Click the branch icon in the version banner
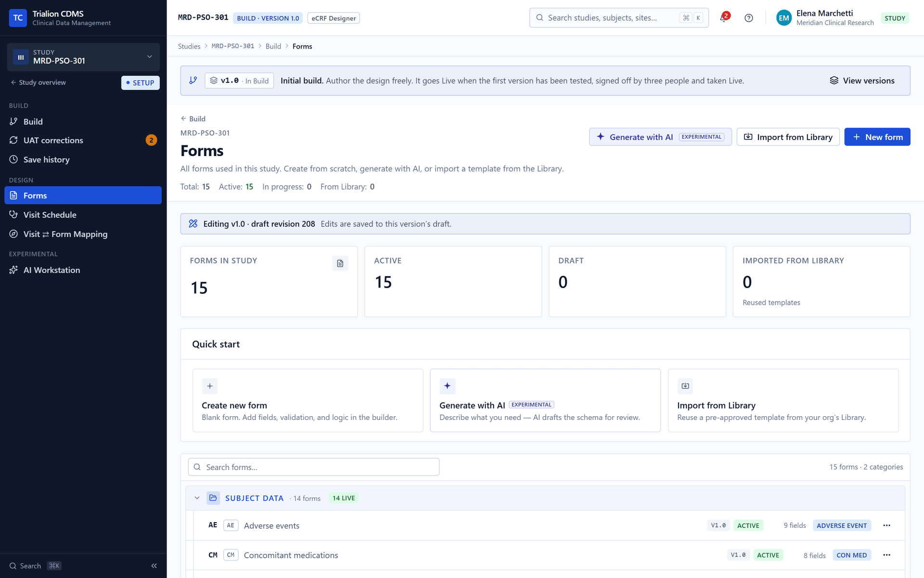The width and height of the screenshot is (924, 578). (x=193, y=80)
